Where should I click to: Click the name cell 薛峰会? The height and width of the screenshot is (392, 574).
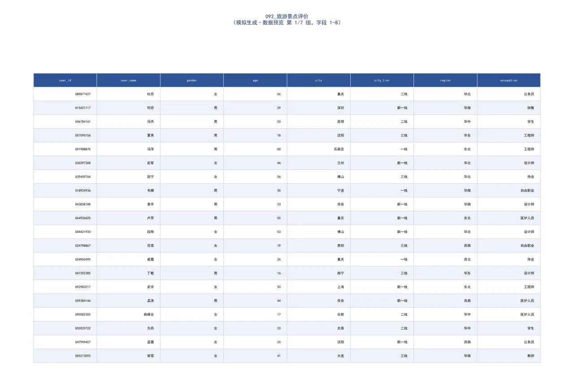coord(128,314)
